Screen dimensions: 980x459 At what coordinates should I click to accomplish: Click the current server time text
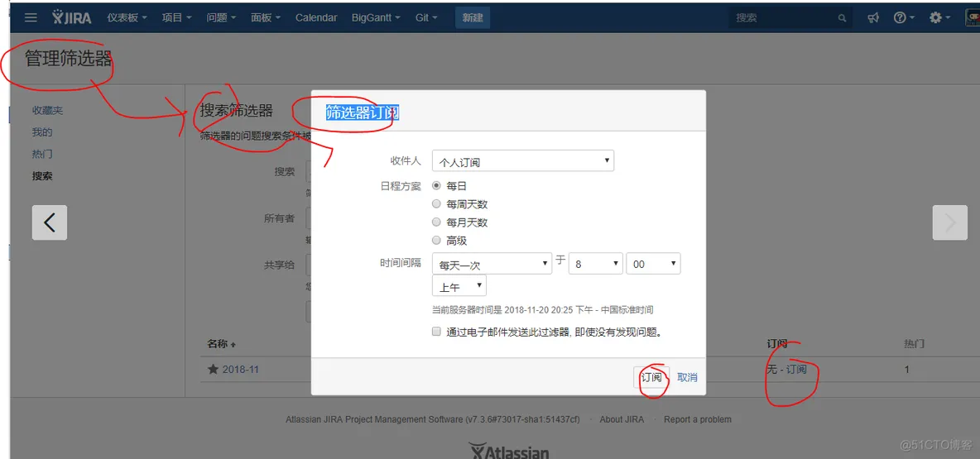pos(542,310)
